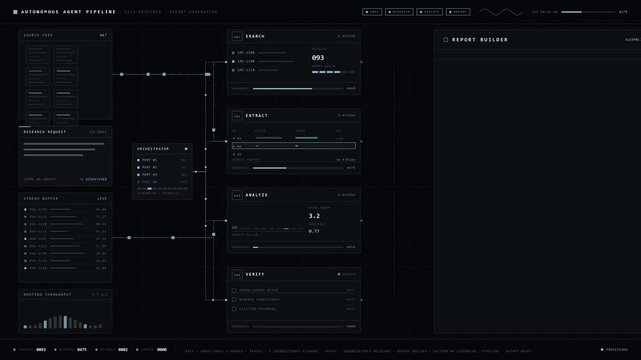The height and width of the screenshot is (360, 641).
Task: Select the highlighted row in Extract table
Action: [294, 146]
